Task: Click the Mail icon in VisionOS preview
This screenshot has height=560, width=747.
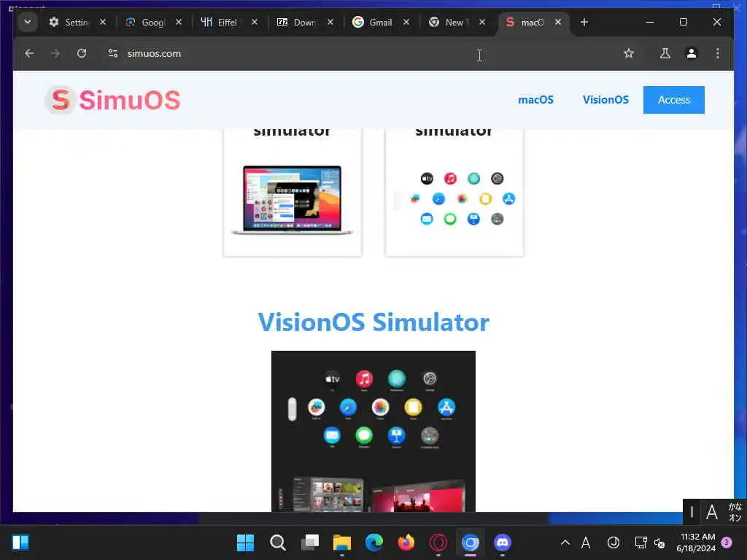Action: click(x=332, y=435)
